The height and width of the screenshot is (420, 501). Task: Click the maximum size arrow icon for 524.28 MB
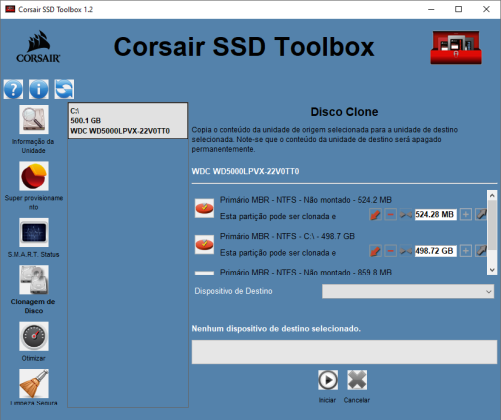[481, 214]
